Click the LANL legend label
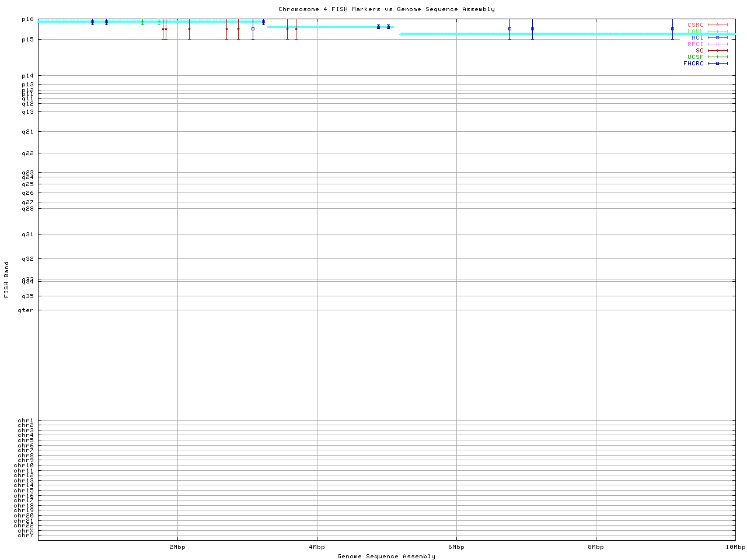Viewport: 747px width, 560px height. [695, 32]
